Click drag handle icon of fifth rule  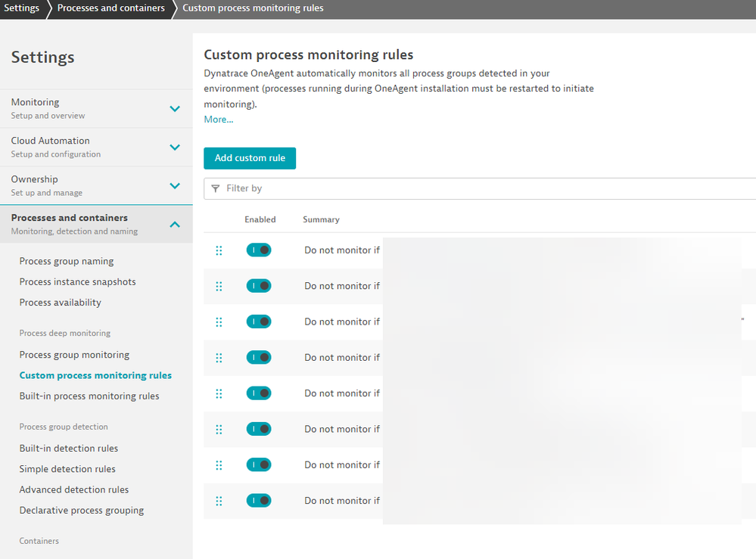click(x=219, y=393)
